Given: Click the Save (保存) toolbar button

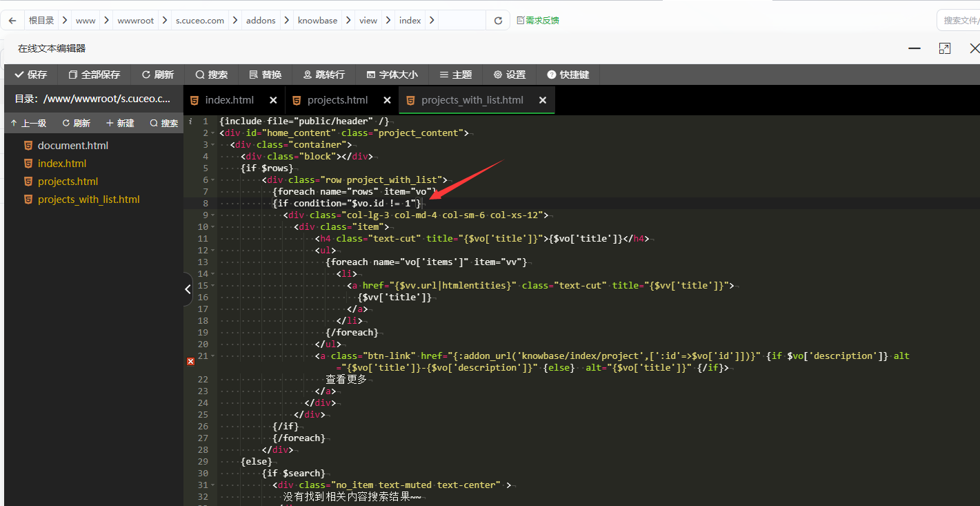Looking at the screenshot, I should pos(31,75).
